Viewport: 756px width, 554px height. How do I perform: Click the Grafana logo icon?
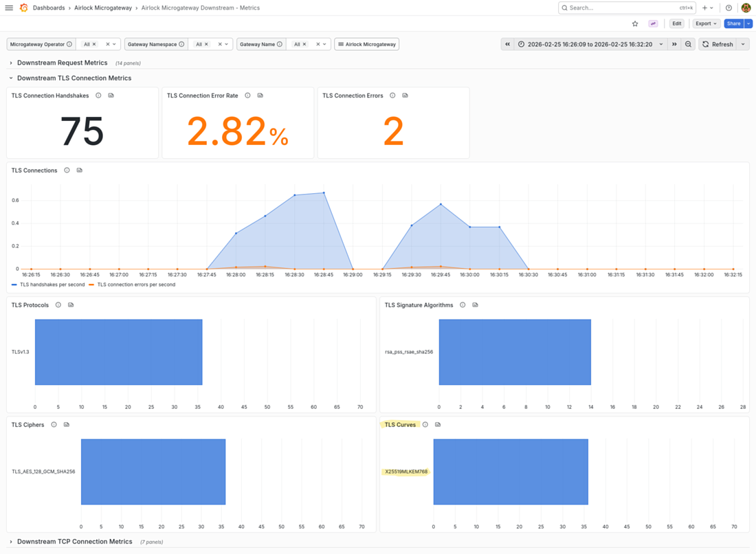23,8
